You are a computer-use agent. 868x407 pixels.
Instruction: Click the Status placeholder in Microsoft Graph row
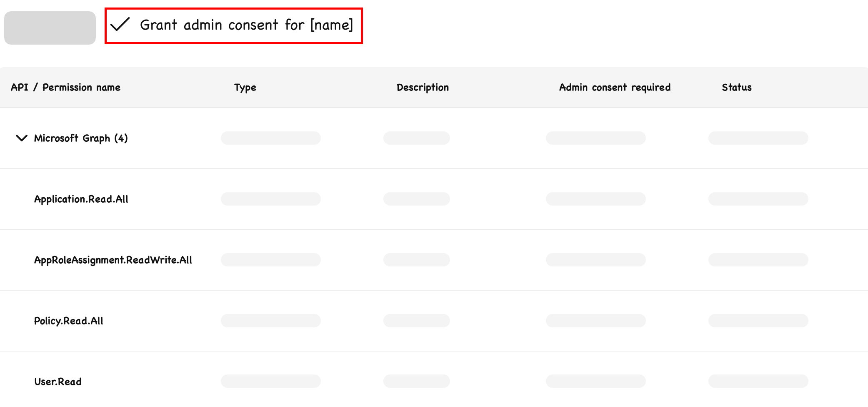(x=758, y=138)
